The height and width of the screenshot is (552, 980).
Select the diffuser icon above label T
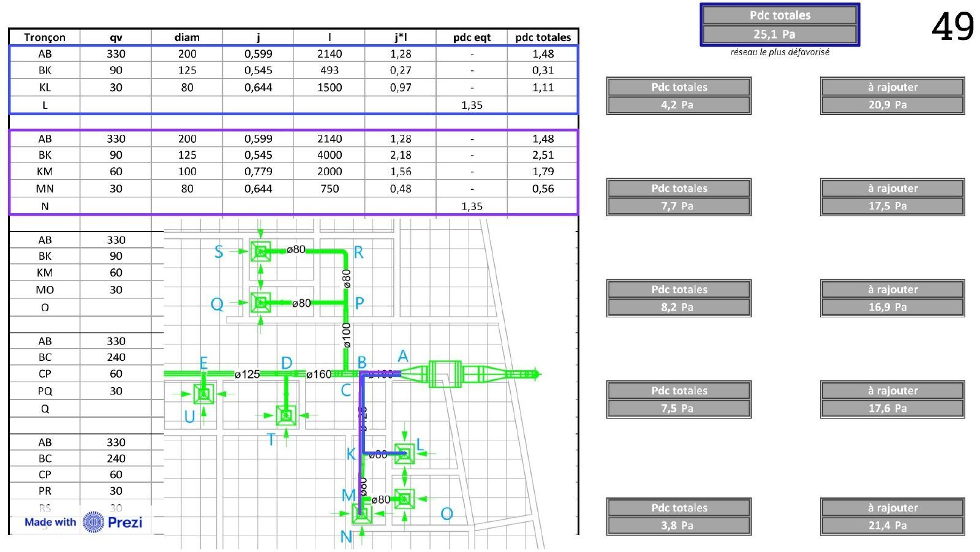pyautogui.click(x=286, y=415)
